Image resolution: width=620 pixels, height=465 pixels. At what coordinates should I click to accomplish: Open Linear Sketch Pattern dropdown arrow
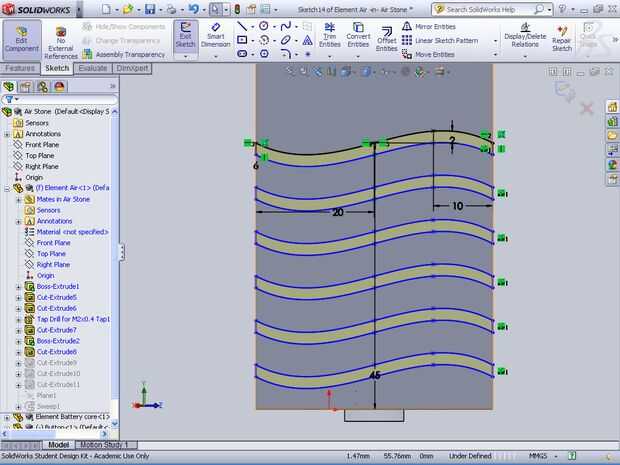click(495, 41)
